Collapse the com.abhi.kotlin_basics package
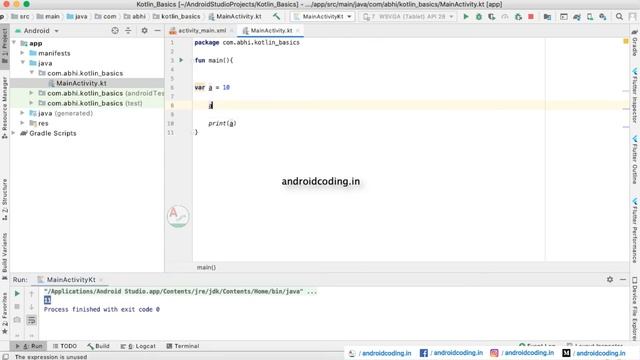 point(32,73)
